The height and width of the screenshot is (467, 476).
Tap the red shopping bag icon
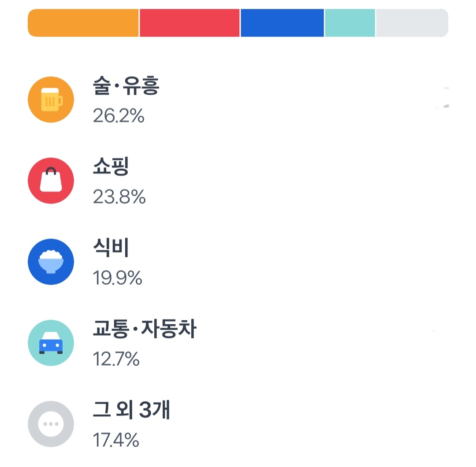(51, 181)
